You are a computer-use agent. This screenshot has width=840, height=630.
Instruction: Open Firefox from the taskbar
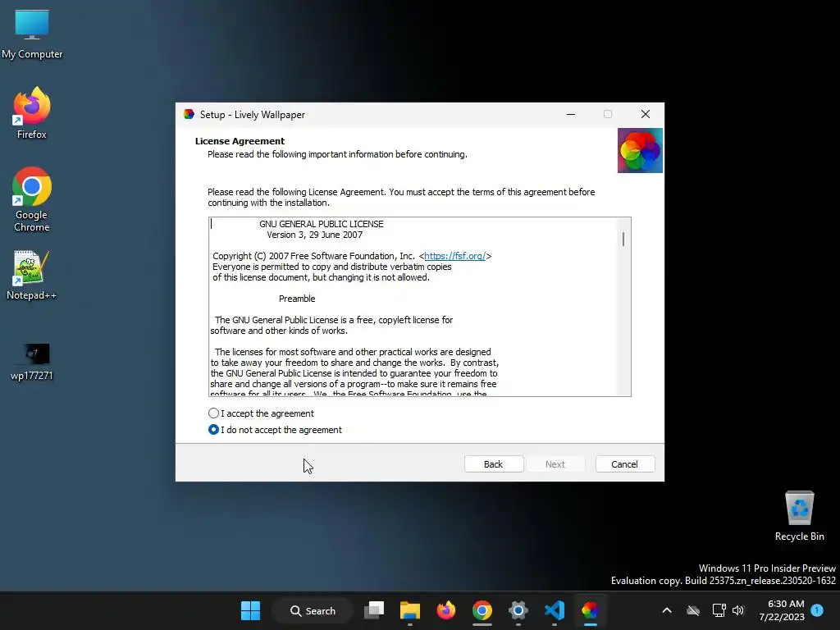[445, 610]
